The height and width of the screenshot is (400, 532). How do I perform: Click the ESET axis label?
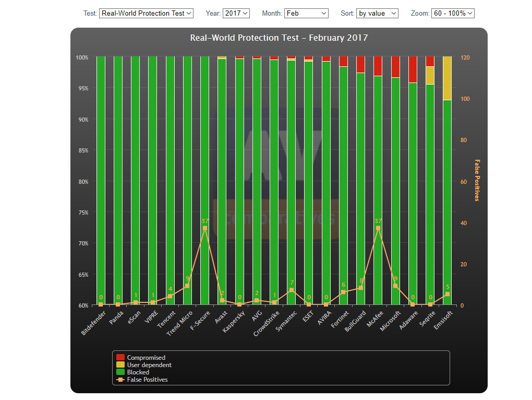pos(308,316)
